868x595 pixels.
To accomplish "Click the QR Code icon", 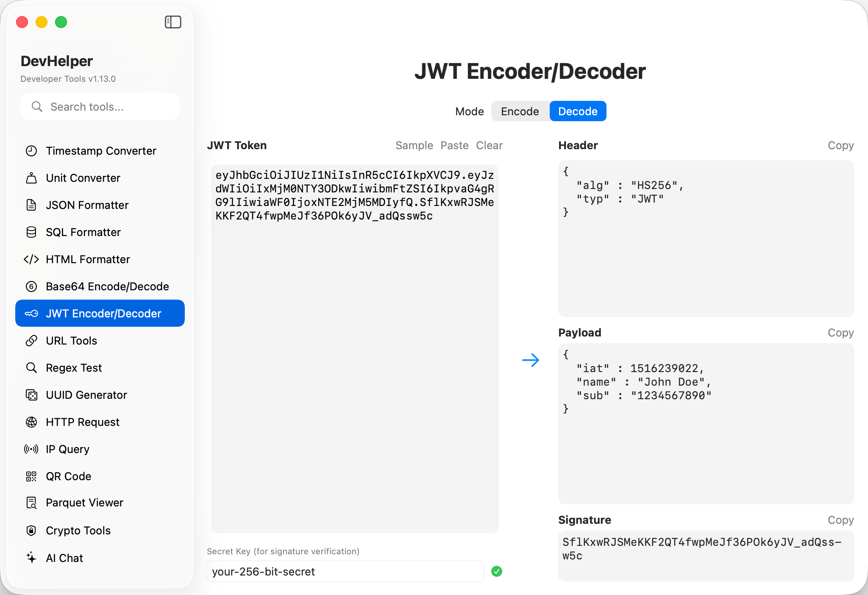I will click(x=31, y=476).
